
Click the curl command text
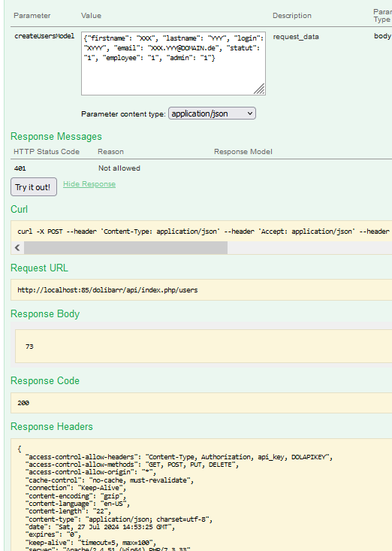[204, 232]
